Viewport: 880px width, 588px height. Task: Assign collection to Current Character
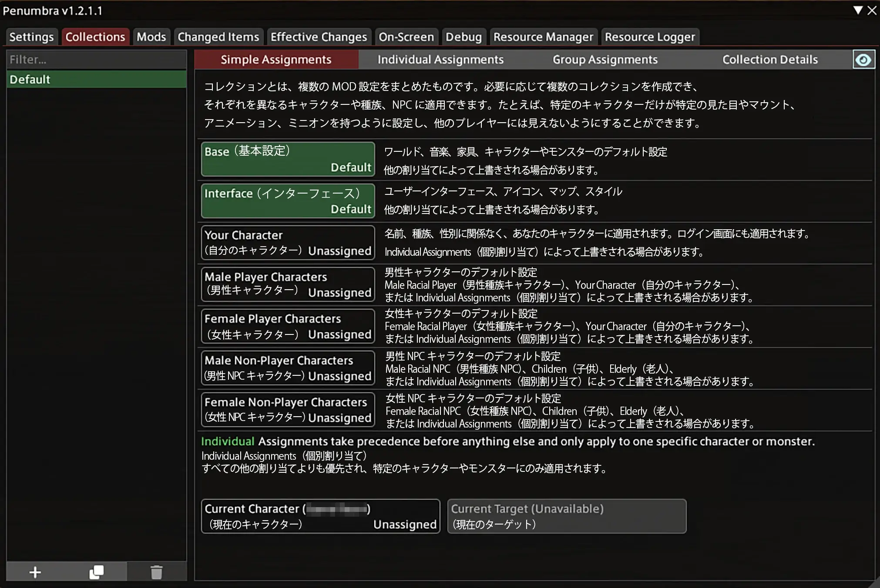tap(321, 516)
